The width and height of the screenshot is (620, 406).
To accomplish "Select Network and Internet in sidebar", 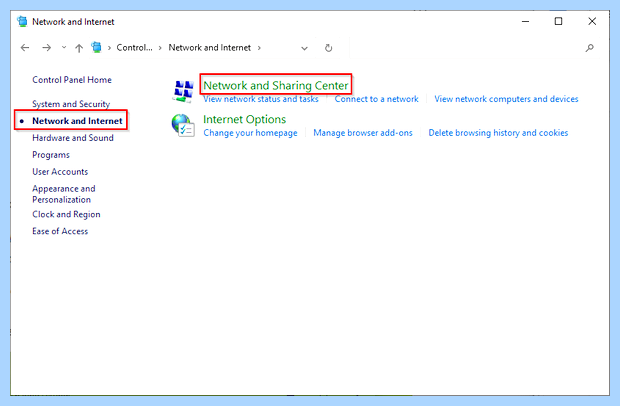I will [x=78, y=121].
